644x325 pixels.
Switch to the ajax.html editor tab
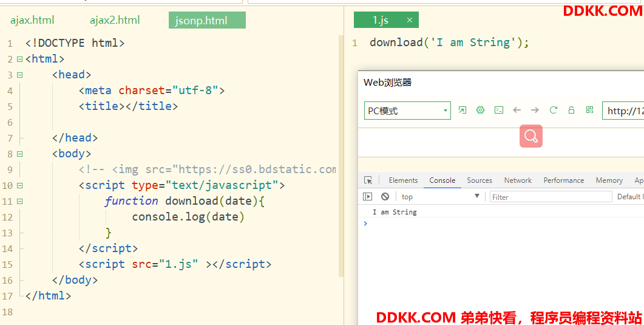click(32, 20)
